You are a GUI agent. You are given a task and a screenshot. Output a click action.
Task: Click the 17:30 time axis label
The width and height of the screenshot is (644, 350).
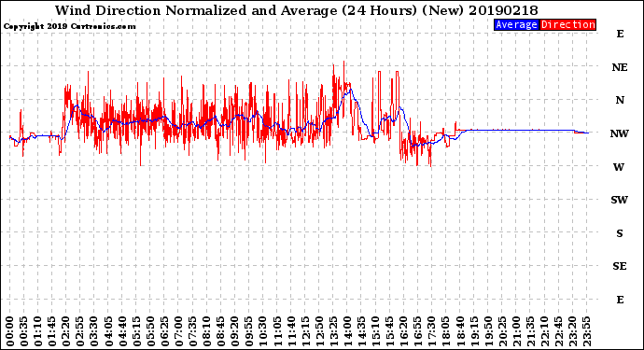tap(431, 331)
